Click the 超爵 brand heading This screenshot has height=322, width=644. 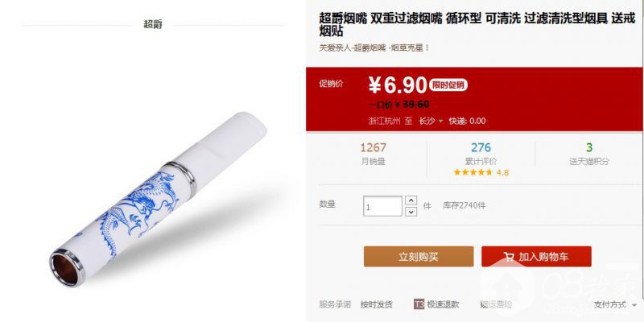[153, 25]
